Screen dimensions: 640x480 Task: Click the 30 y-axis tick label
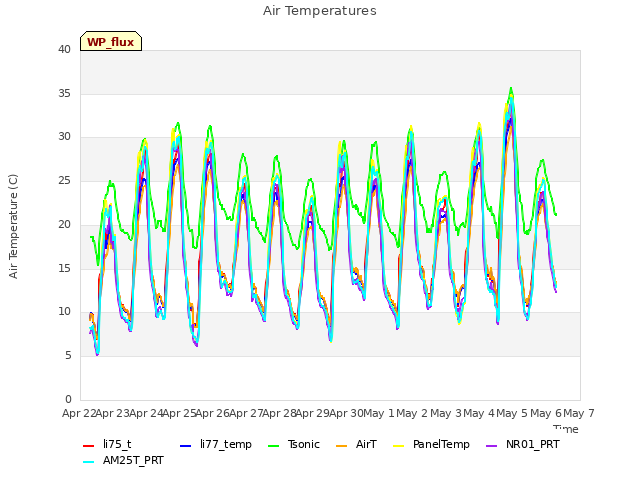(64, 137)
